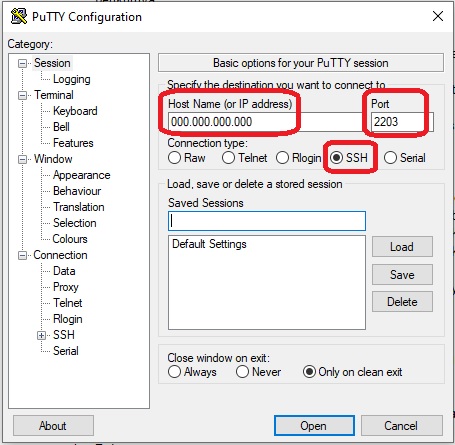This screenshot has width=455, height=445.
Task: Click the PuTTY icon in title bar
Action: click(x=19, y=16)
